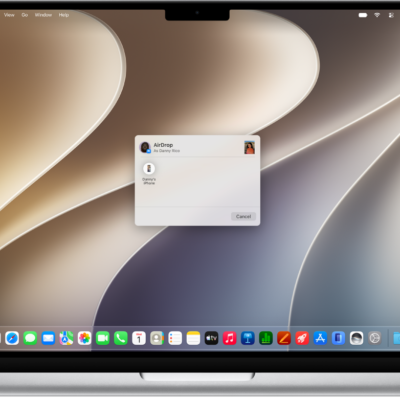
Task: Click the battery status icon
Action: click(x=363, y=15)
